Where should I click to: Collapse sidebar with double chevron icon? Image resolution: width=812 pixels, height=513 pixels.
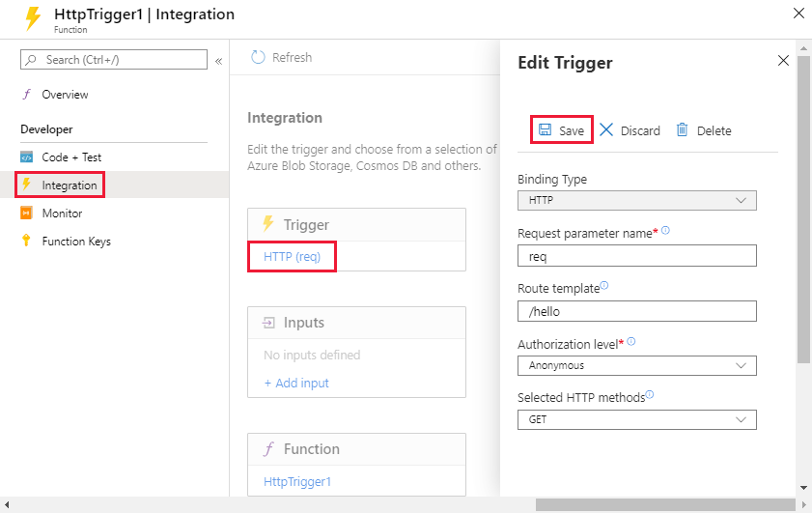(x=218, y=61)
